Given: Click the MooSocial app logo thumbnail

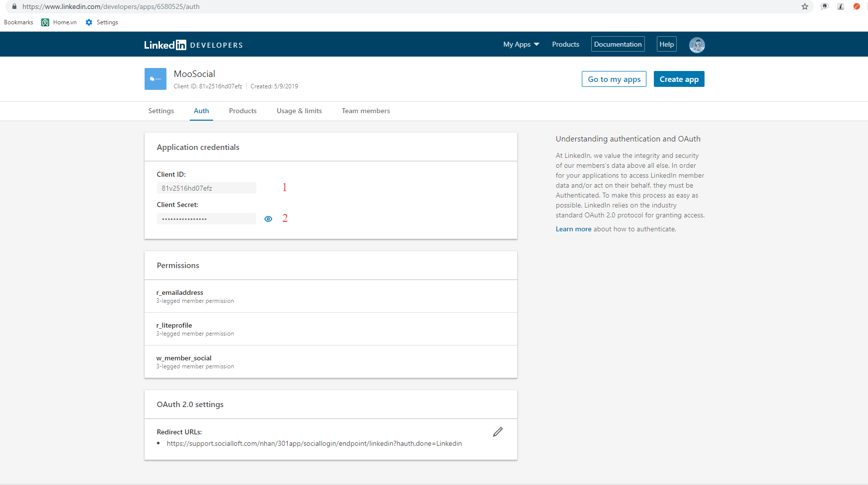Looking at the screenshot, I should [x=156, y=79].
